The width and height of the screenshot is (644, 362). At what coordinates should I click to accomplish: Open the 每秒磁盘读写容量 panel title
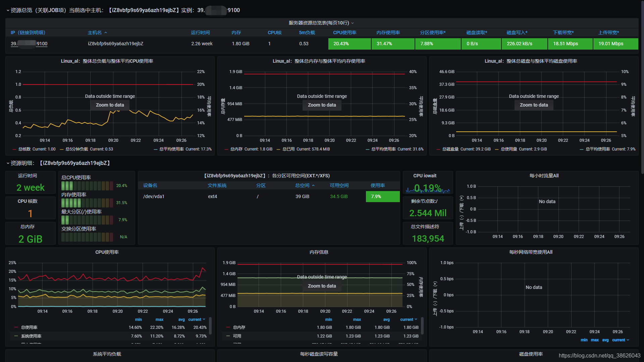tap(319, 354)
